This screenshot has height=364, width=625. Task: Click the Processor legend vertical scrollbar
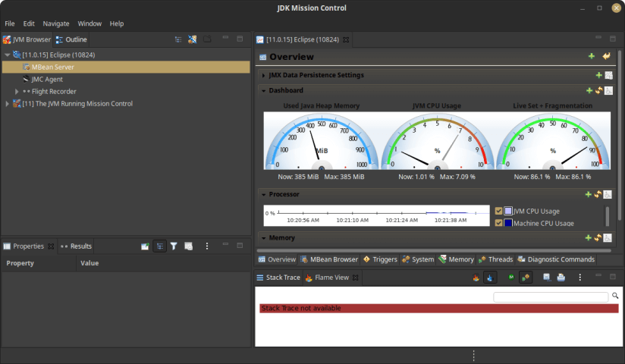(608, 216)
